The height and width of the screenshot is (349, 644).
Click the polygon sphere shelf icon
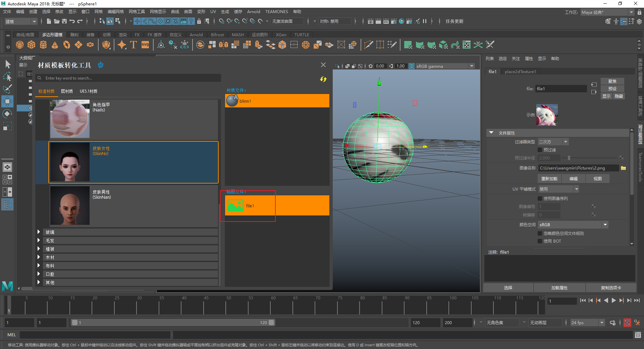[x=20, y=45]
